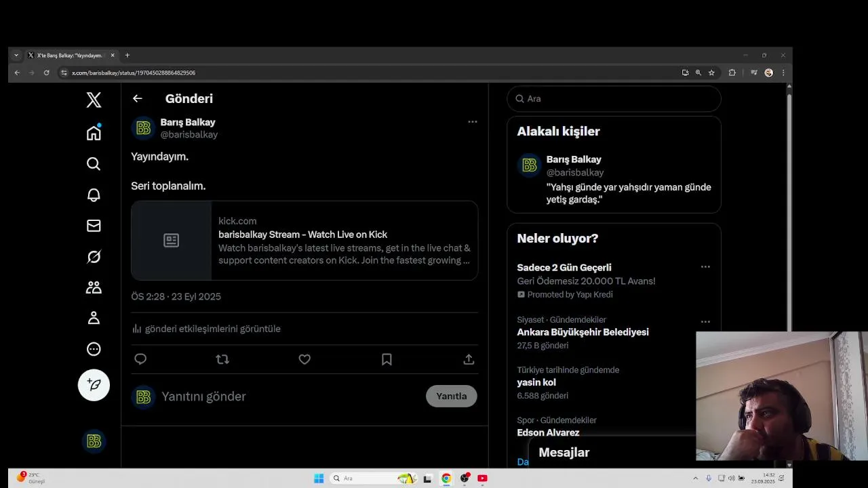Screen dimensions: 868x488
Task: Open the red YouTube app on the taskbar
Action: [482, 479]
